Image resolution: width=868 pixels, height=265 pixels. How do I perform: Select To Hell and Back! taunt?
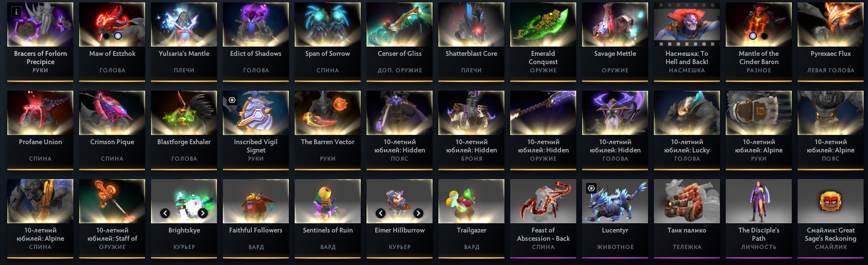[x=687, y=42]
